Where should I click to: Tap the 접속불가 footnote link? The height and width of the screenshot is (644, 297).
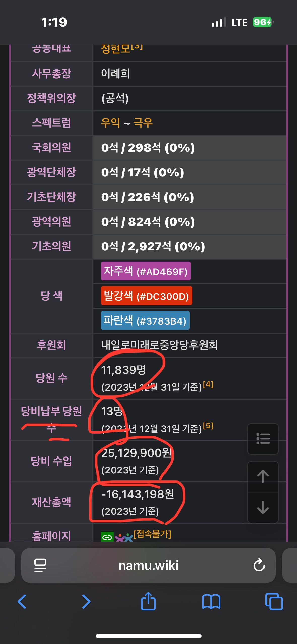click(152, 534)
